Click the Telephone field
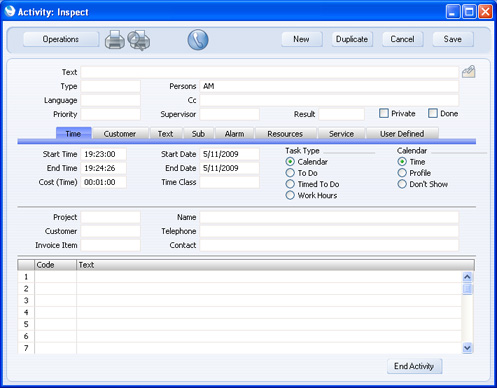Screen dimensions: 497x388 pyautogui.click(x=329, y=231)
